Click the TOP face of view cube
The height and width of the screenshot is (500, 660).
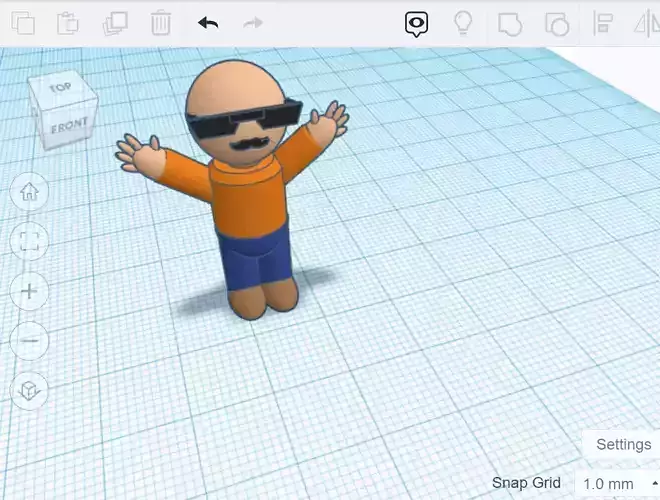60,88
